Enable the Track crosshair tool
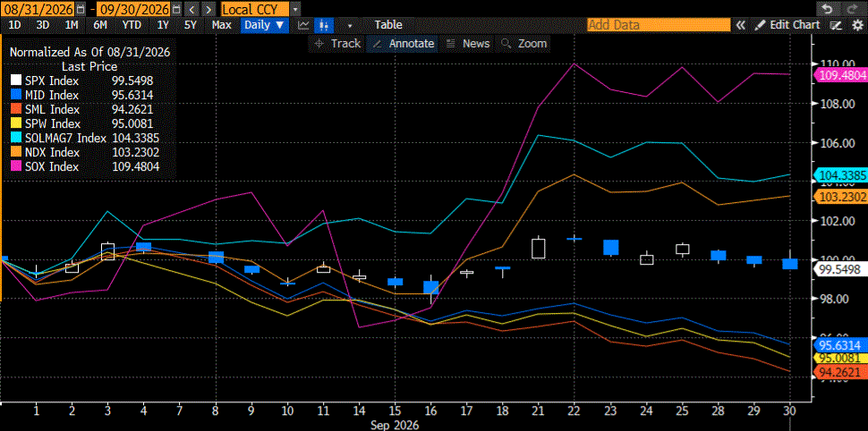The width and height of the screenshot is (868, 431). pyautogui.click(x=337, y=44)
